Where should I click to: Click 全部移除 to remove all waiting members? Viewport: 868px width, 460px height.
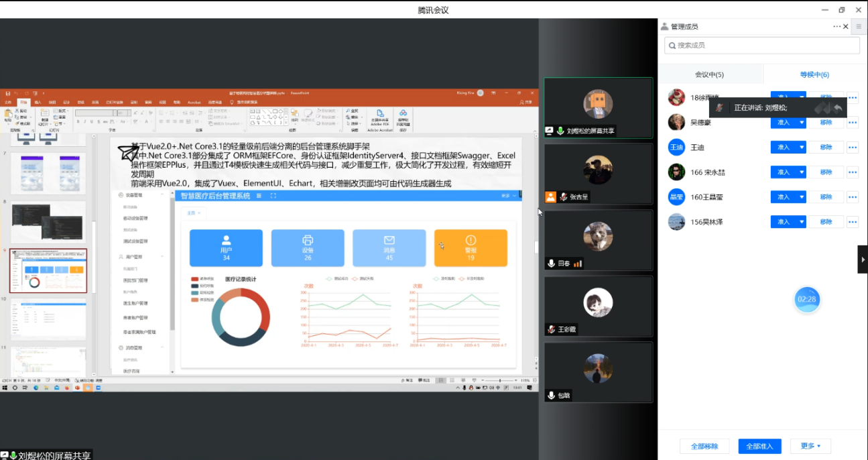click(x=704, y=446)
